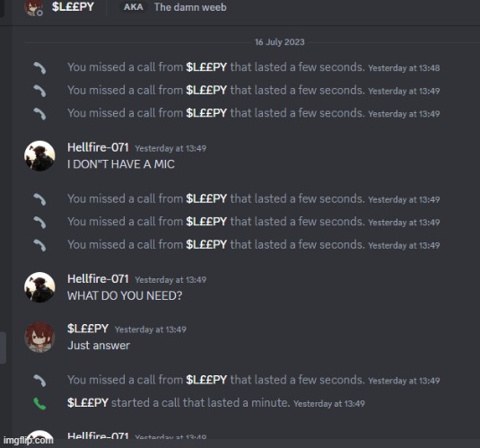Image resolution: width=480 pixels, height=448 pixels.
Task: Click the missed call icon below the 'Just answer' message
Action: (39, 381)
